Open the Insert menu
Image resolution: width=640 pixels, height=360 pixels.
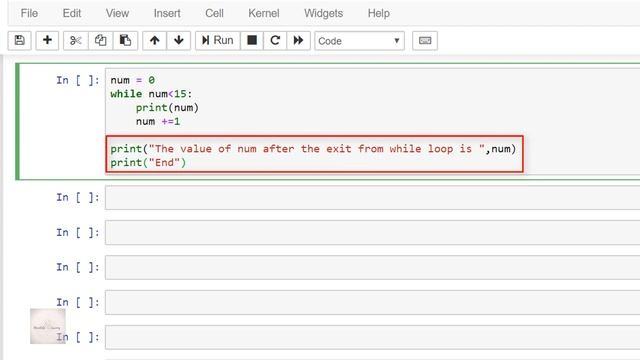tap(167, 13)
